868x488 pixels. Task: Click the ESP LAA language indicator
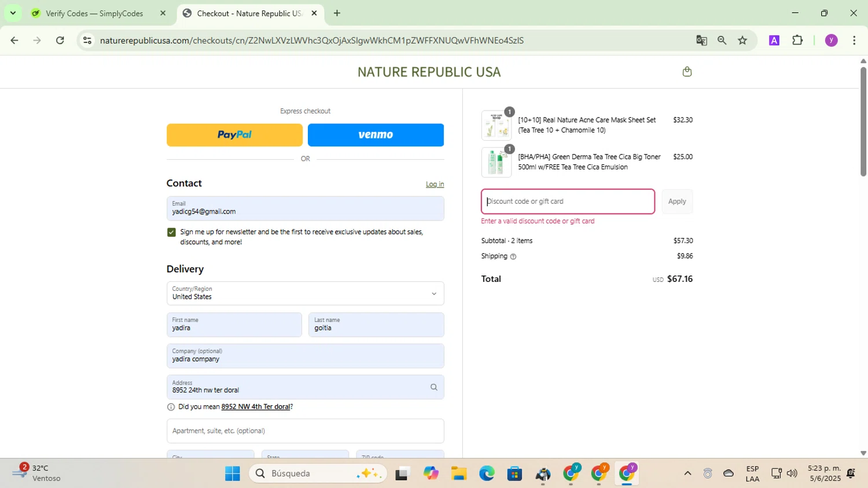pos(752,474)
